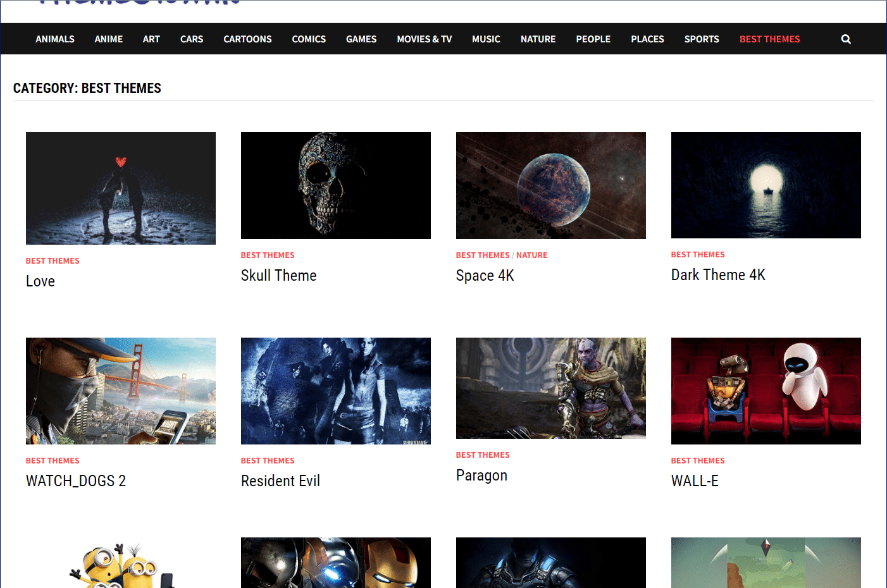Click the Love title link
This screenshot has height=588, width=887.
40,281
